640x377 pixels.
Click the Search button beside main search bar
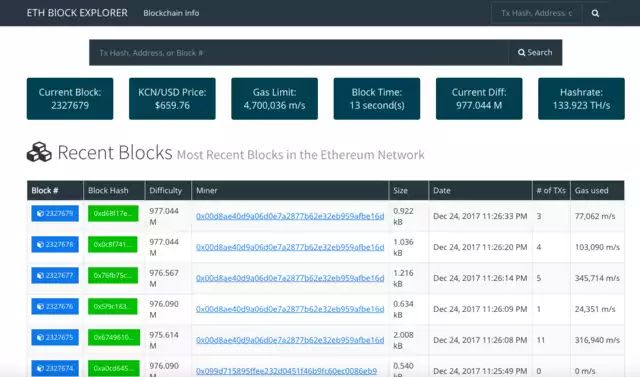point(535,53)
